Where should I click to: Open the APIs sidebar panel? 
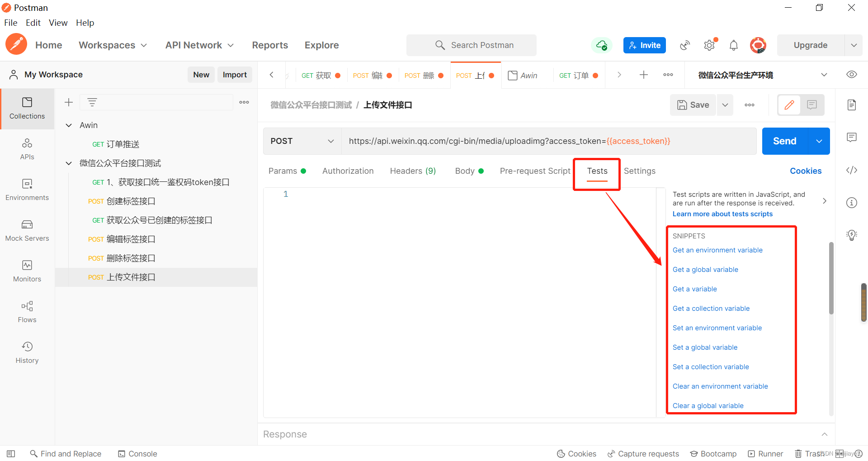(27, 149)
